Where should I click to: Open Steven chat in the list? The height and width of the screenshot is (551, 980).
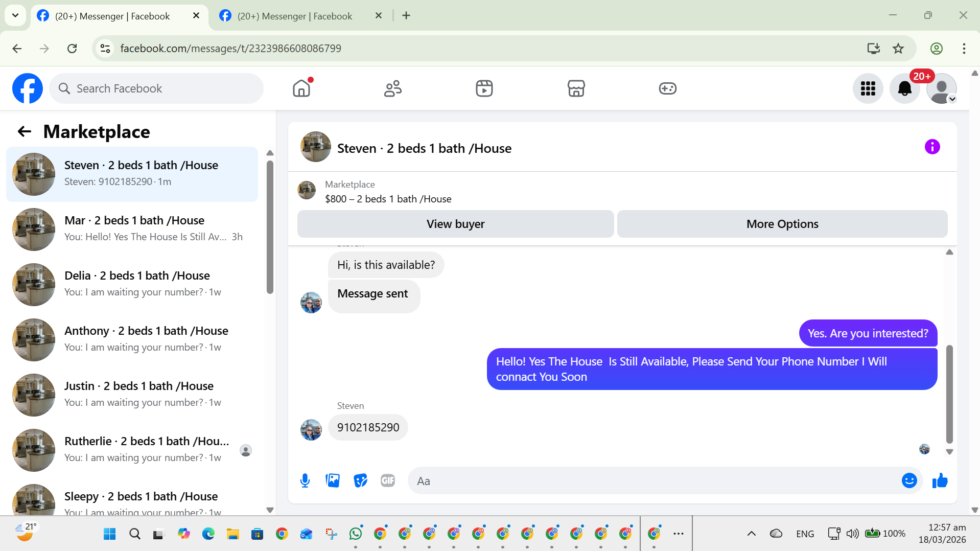click(x=132, y=174)
